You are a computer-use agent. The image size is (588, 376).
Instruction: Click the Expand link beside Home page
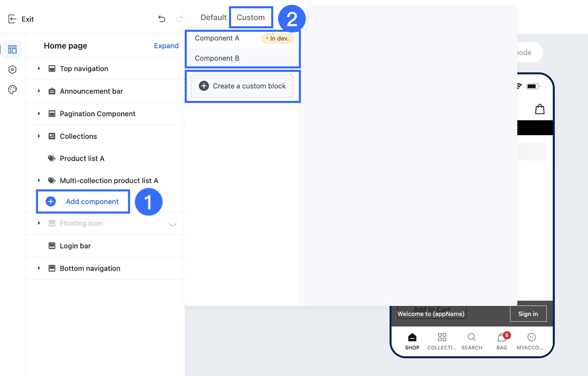point(166,46)
